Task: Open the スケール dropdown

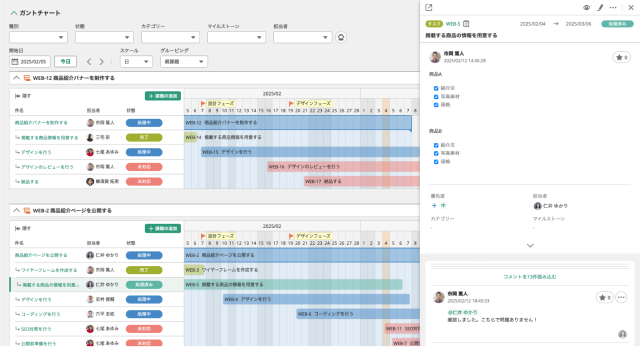Action: [x=136, y=62]
